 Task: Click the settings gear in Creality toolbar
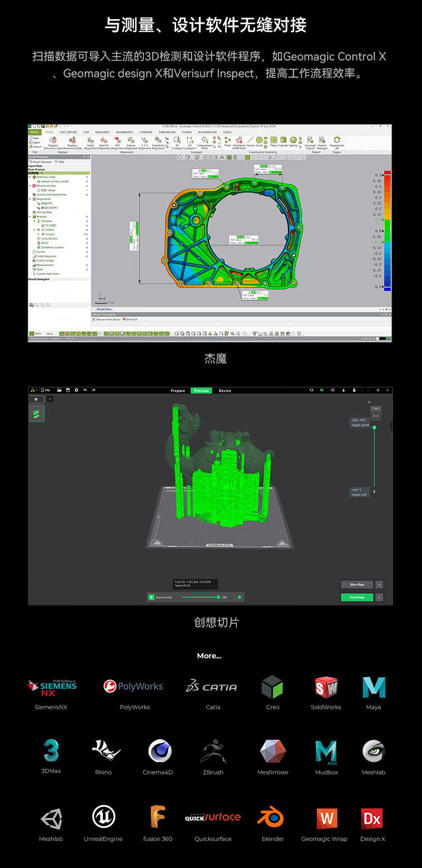77,390
